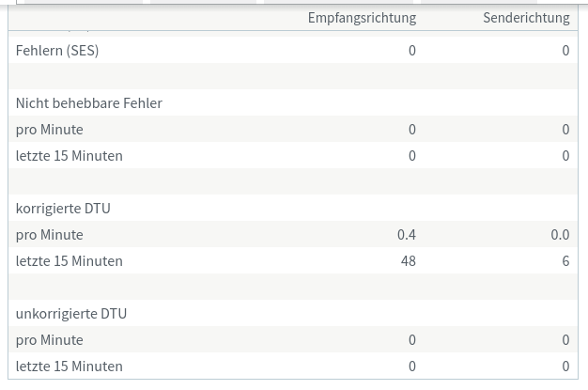Click pro Minute under Nicht behebbare Fehler
This screenshot has height=390, width=588.
49,129
